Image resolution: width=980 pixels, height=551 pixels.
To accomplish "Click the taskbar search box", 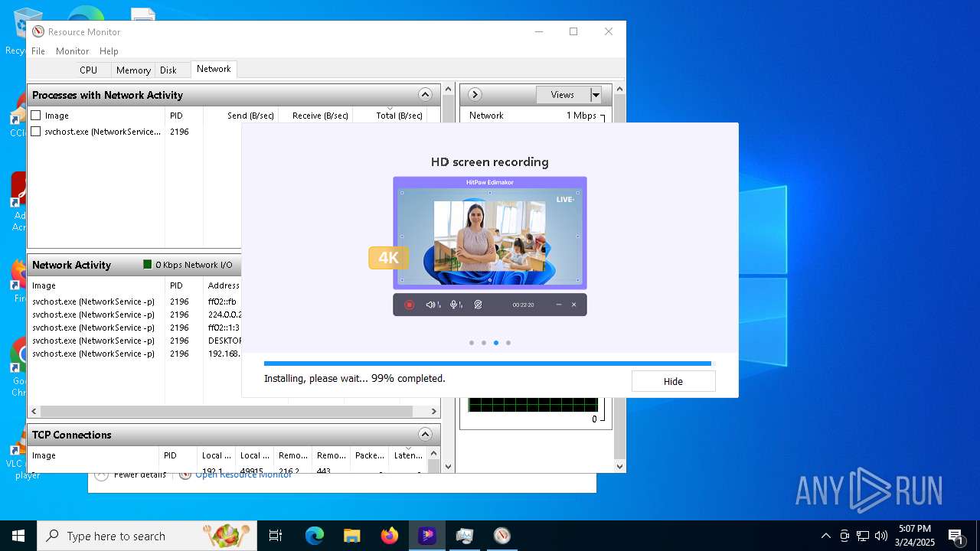I will coord(147,536).
